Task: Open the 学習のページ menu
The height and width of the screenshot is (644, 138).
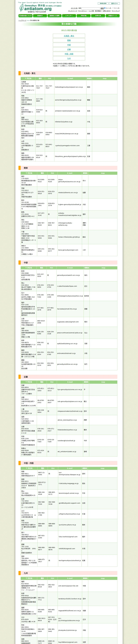Action: pos(113,16)
